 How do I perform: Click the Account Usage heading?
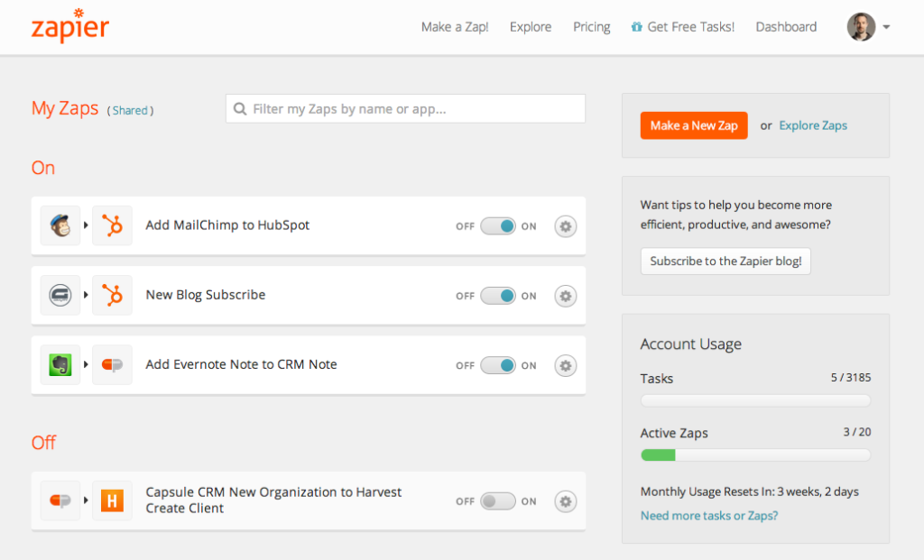[690, 344]
